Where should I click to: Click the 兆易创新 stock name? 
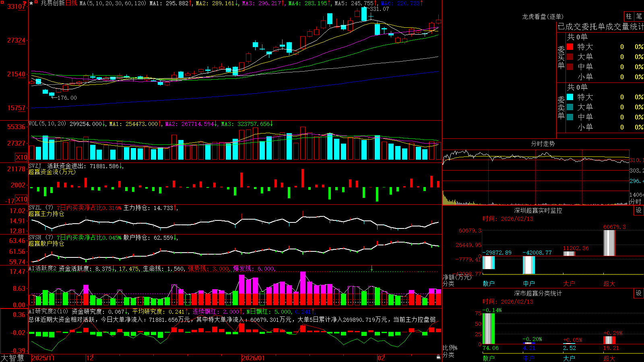53,3
